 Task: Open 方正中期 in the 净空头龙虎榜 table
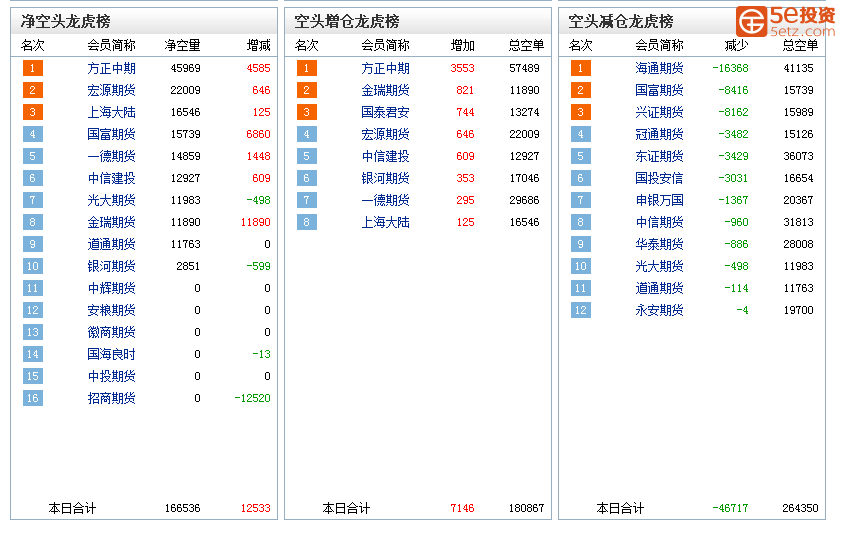[111, 68]
